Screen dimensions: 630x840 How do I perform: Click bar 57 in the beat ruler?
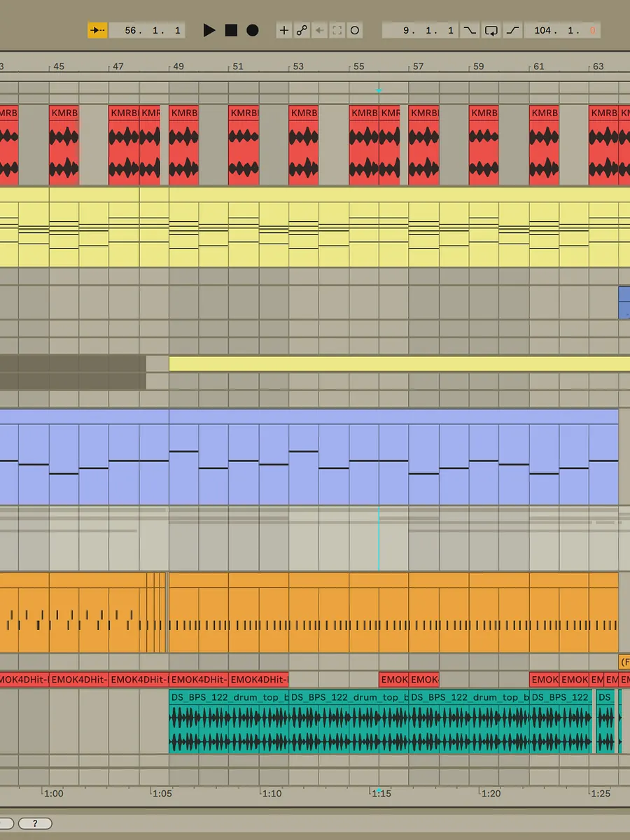click(x=418, y=66)
